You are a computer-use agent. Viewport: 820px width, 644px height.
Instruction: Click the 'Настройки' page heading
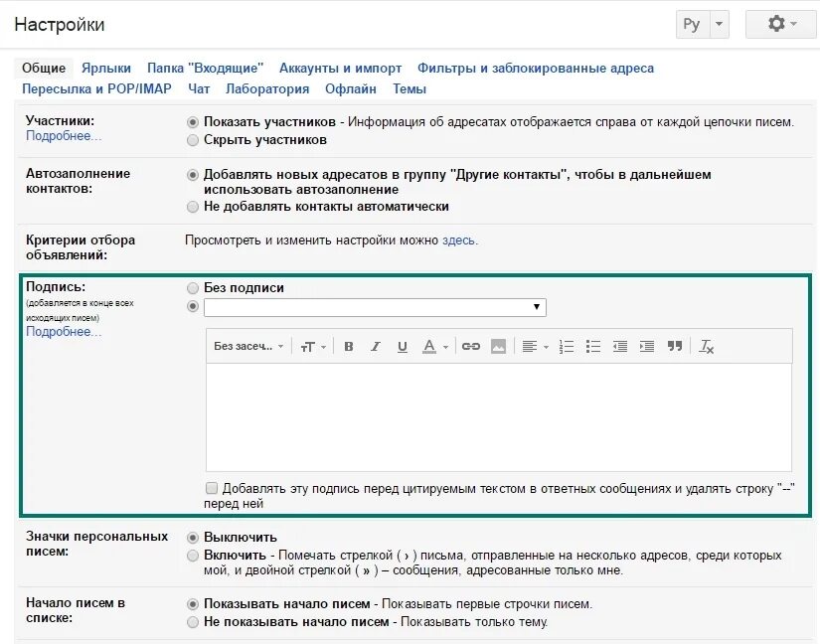60,25
